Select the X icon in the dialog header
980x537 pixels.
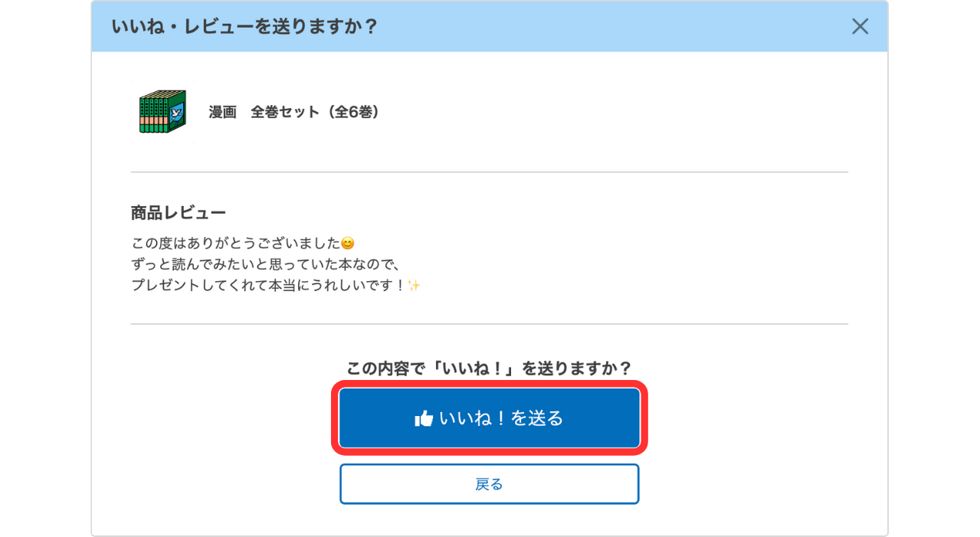[860, 26]
